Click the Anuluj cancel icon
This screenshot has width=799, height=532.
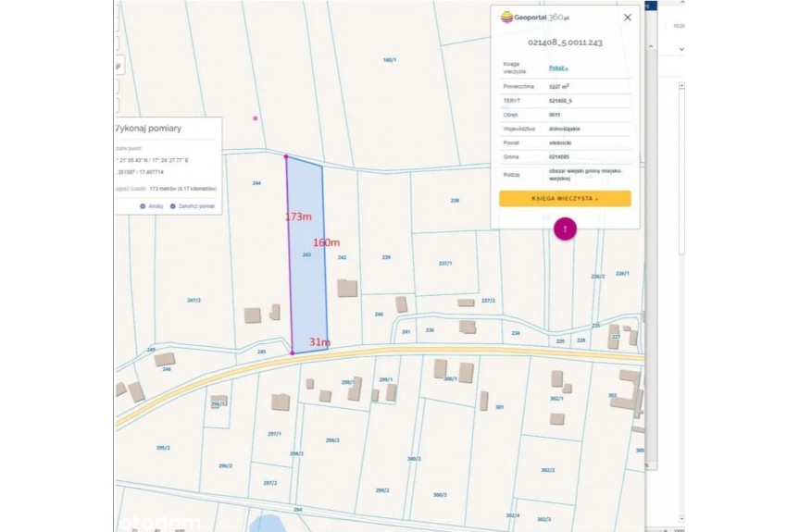(x=143, y=205)
